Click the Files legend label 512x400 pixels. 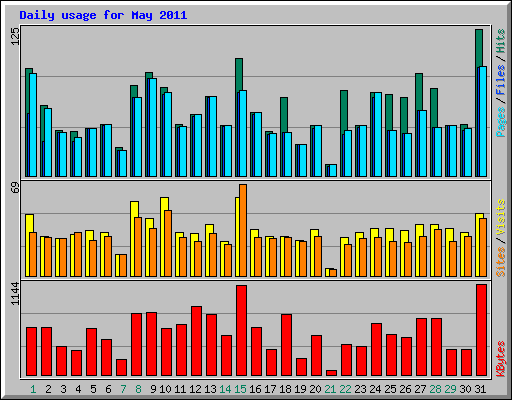pos(500,79)
